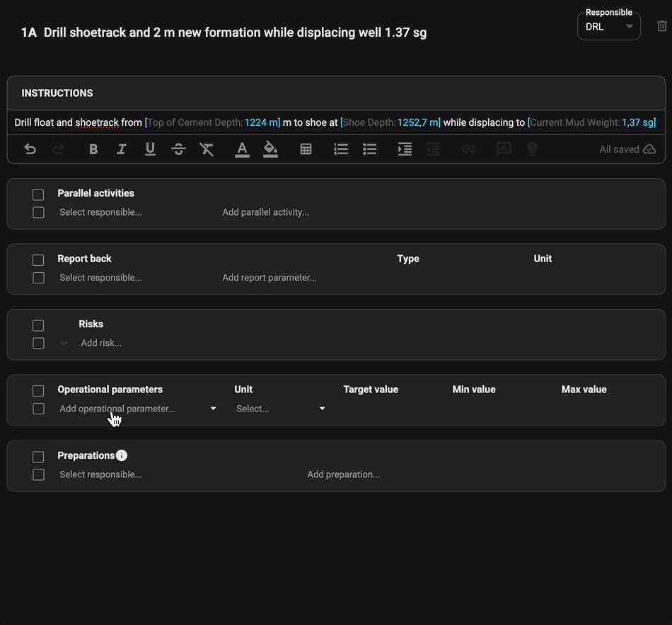Insert a table into the instructions
This screenshot has height=625, width=672.
click(x=306, y=149)
